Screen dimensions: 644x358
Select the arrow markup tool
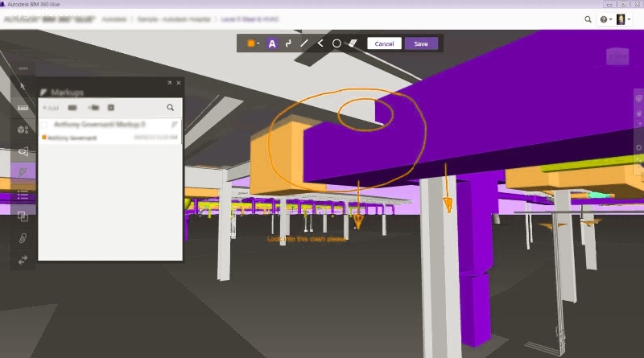point(320,43)
